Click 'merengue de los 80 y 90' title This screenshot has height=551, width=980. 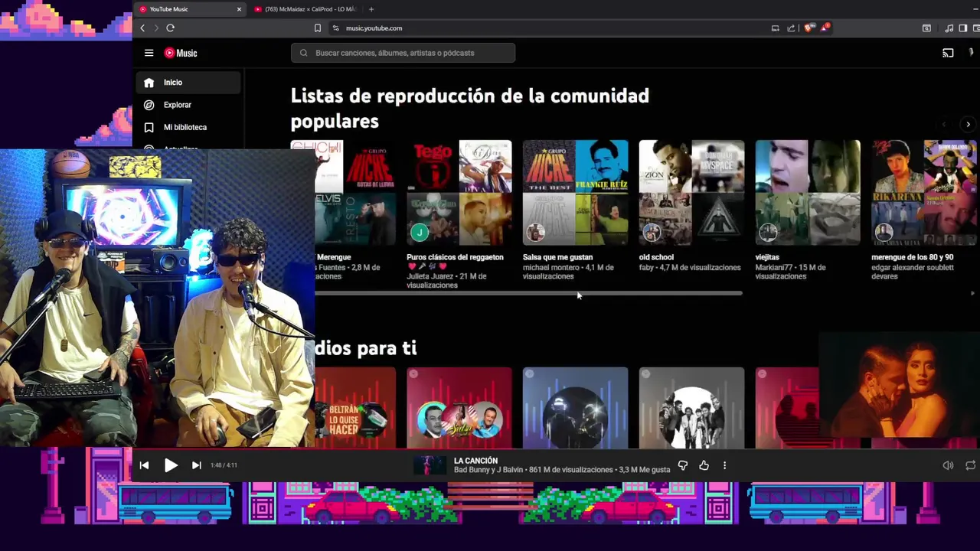click(913, 257)
